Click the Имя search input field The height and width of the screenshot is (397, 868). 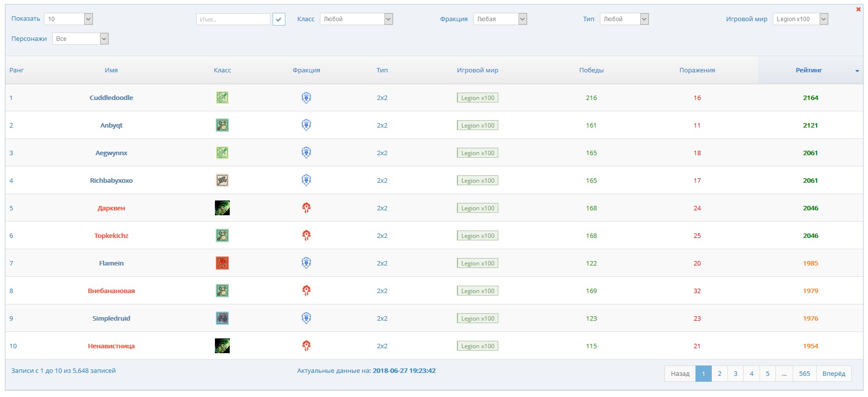click(233, 19)
